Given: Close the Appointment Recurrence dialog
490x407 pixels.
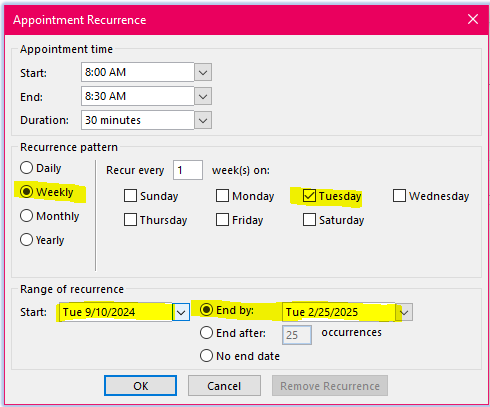Looking at the screenshot, I should (x=473, y=19).
